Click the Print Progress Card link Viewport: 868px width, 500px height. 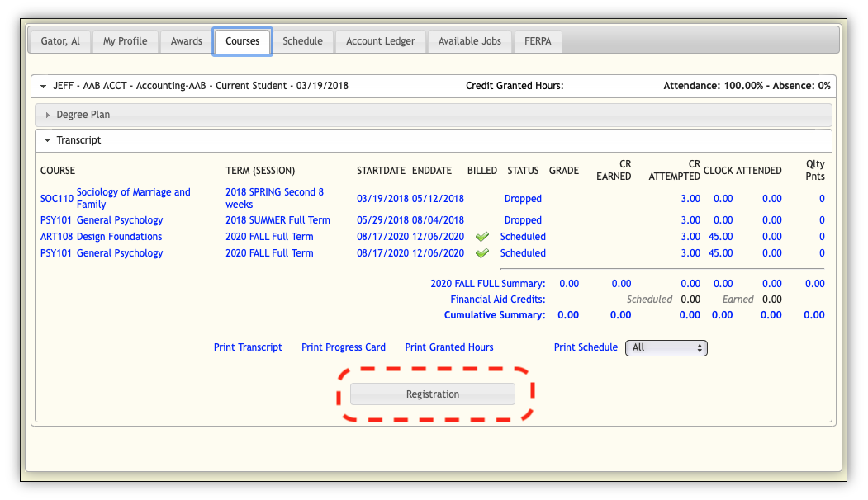[x=344, y=347]
